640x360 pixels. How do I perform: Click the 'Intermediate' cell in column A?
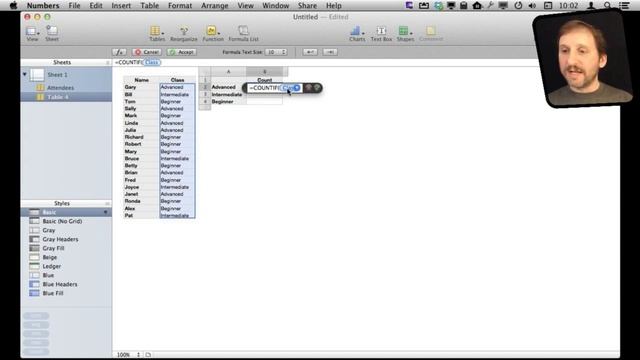pos(229,94)
